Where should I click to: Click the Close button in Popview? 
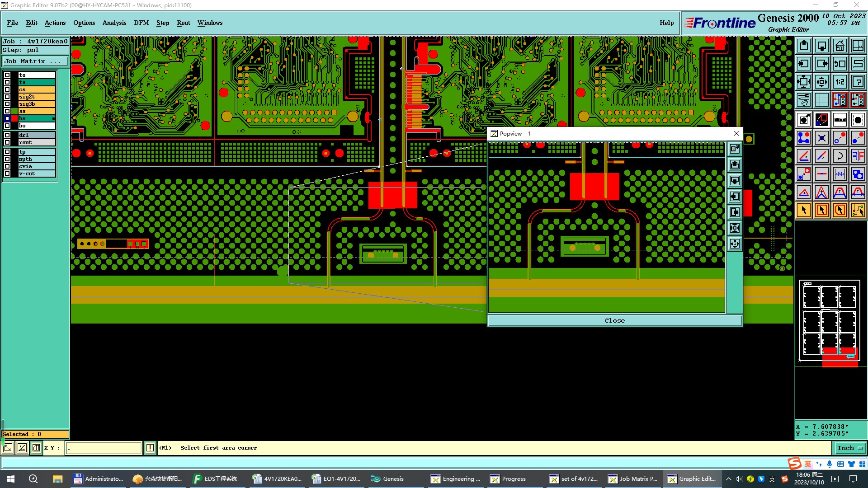pos(614,320)
